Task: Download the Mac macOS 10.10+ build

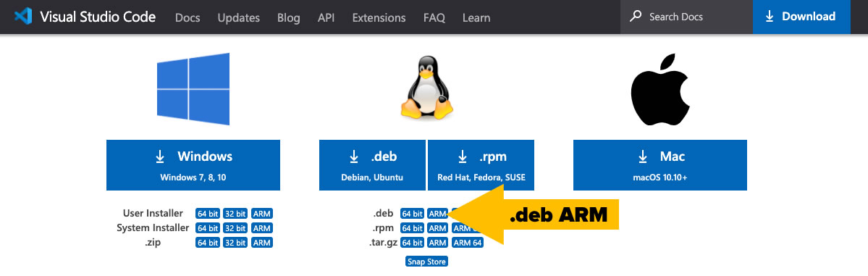Action: pyautogui.click(x=660, y=165)
